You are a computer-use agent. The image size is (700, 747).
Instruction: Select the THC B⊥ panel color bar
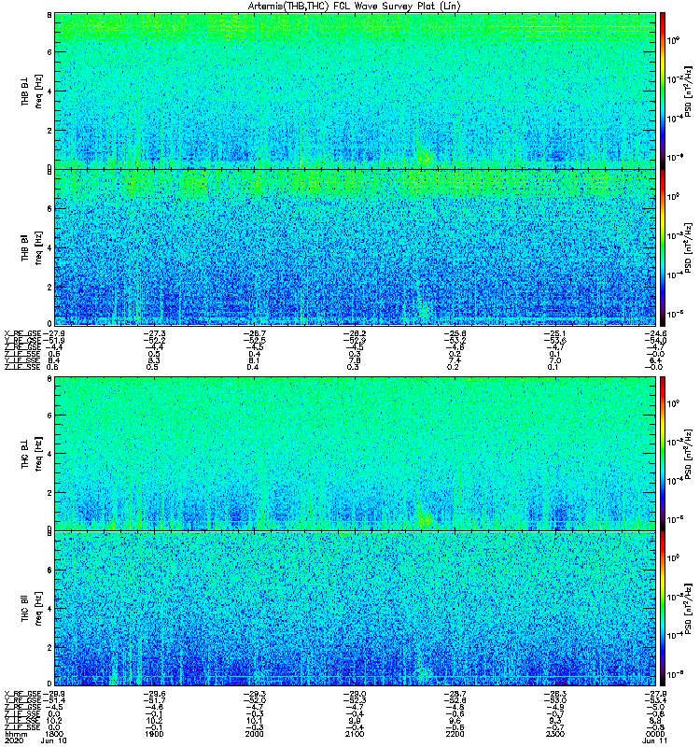[x=663, y=454]
